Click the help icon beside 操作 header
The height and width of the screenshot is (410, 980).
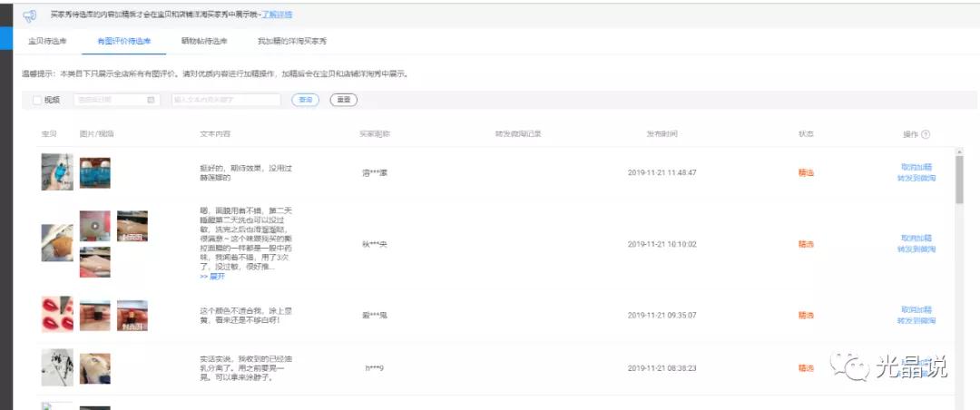pyautogui.click(x=926, y=134)
